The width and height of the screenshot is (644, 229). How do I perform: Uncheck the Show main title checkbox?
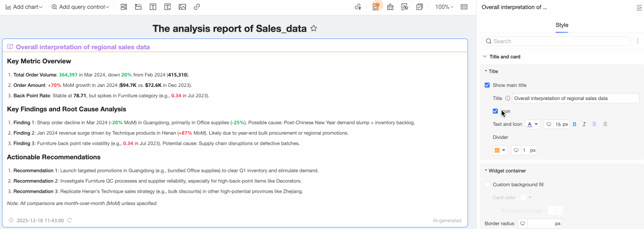click(487, 85)
